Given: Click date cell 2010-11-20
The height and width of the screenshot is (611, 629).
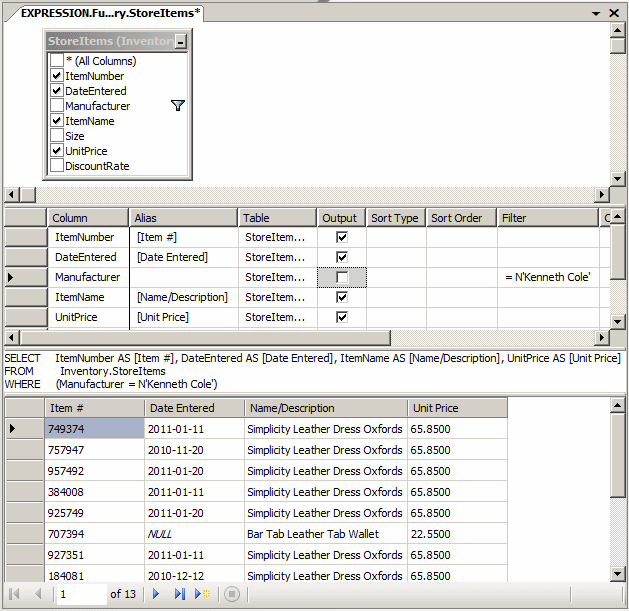Looking at the screenshot, I should 194,450.
